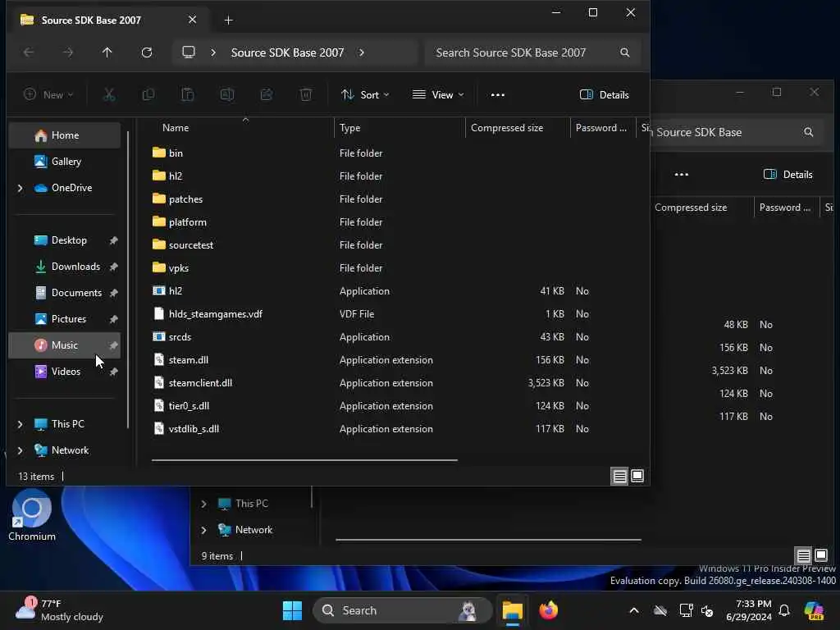Click the date and time display
This screenshot has height=630, width=840.
coord(749,610)
